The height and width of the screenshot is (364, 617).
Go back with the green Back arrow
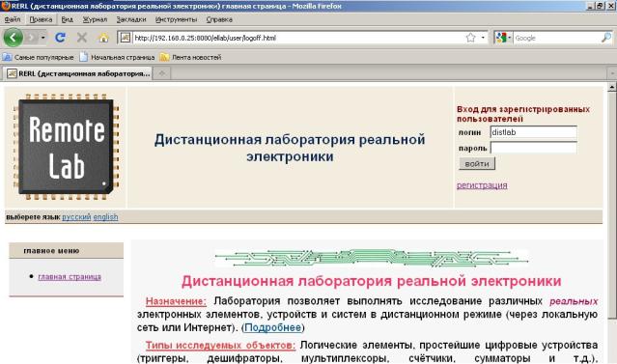click(x=13, y=38)
